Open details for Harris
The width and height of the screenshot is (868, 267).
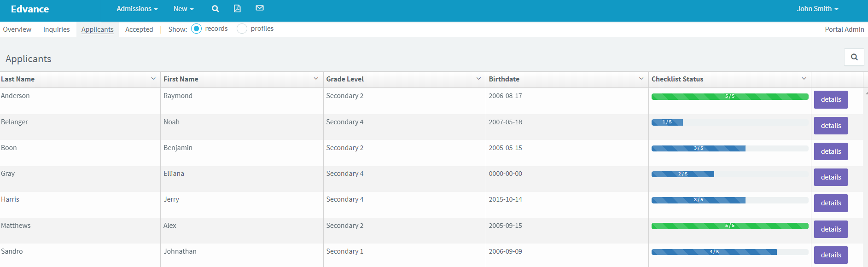[x=831, y=203]
